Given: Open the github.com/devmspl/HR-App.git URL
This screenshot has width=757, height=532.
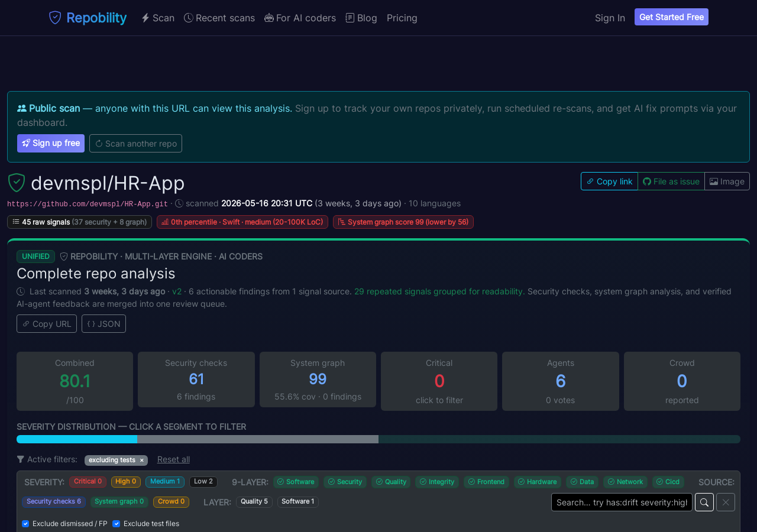Looking at the screenshot, I should pyautogui.click(x=88, y=204).
